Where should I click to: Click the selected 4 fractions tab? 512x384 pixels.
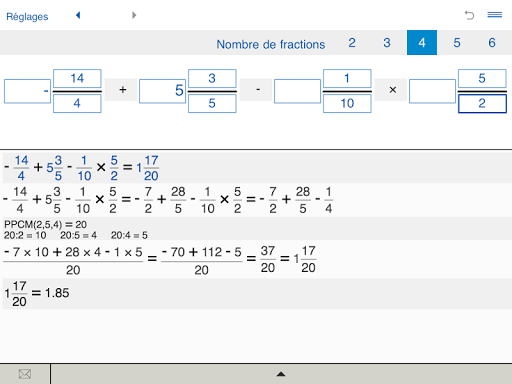pos(422,43)
